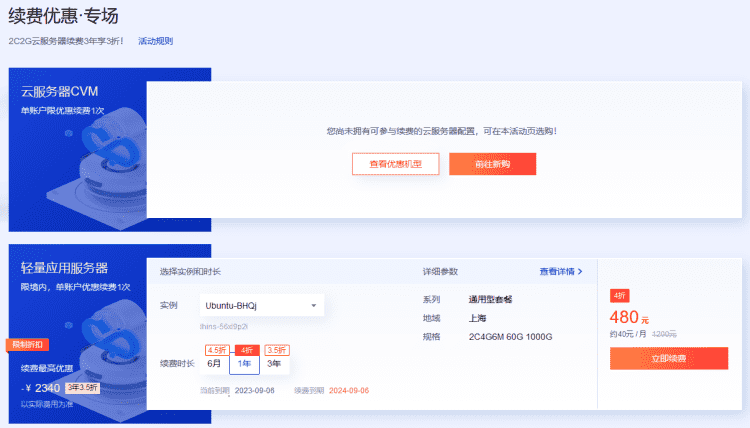This screenshot has height=428, width=750.
Task: Open the 云服务器CVM banner heading
Action: (x=60, y=92)
